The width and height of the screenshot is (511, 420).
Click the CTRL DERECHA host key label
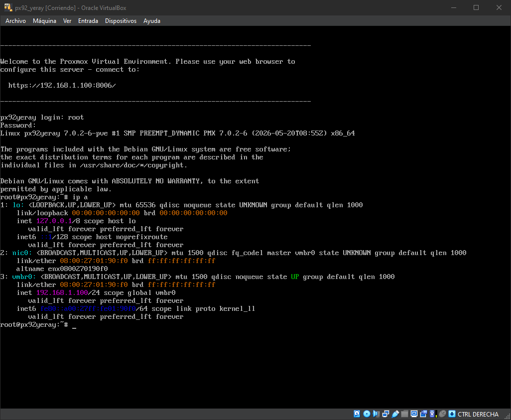pyautogui.click(x=478, y=414)
